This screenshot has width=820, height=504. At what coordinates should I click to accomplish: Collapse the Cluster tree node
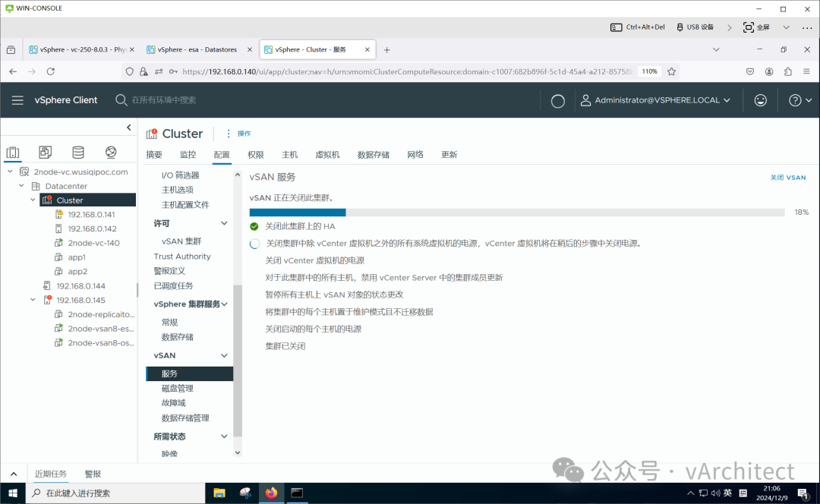(x=33, y=200)
